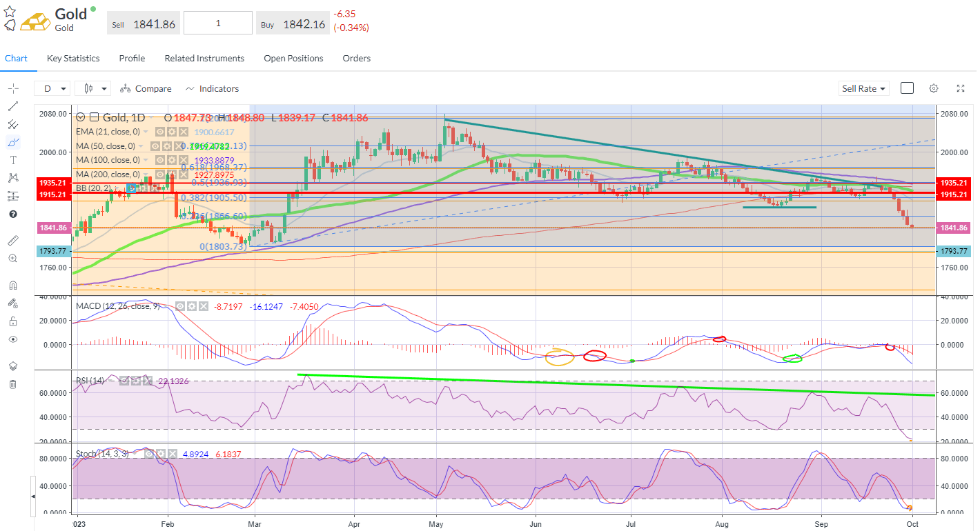980x531 pixels.
Task: Open the Open Positions tab
Action: (x=293, y=59)
